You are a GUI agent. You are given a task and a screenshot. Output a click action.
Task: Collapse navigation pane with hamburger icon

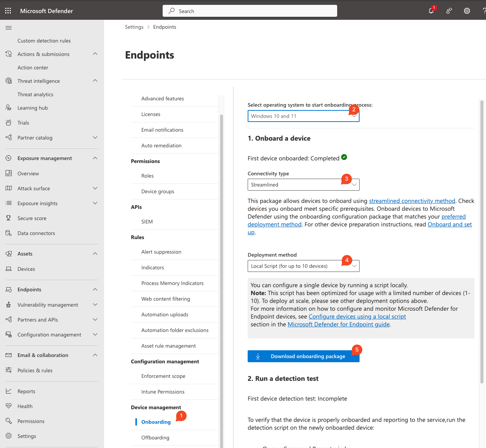click(8, 27)
